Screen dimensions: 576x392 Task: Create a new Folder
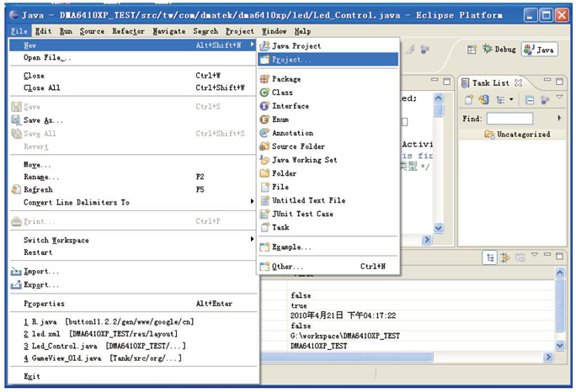point(328,173)
